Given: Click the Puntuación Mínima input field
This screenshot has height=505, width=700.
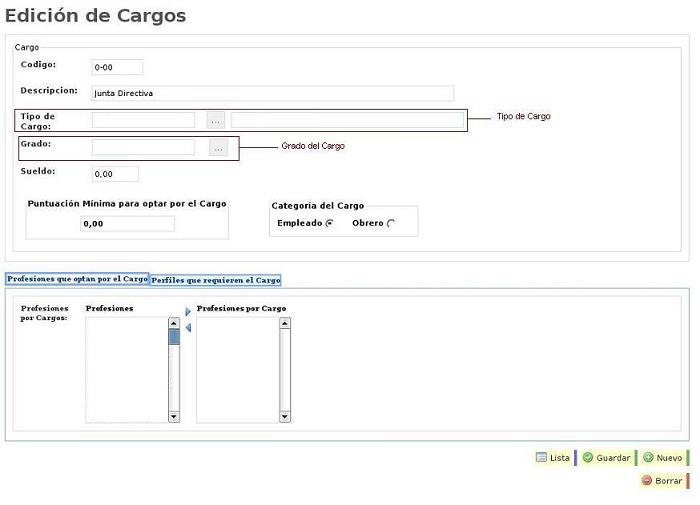Looking at the screenshot, I should tap(127, 224).
